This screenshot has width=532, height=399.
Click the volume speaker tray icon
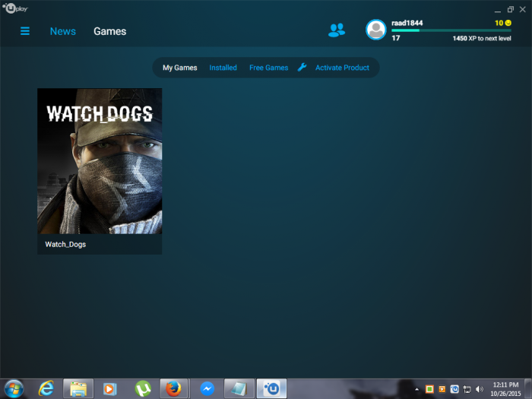click(479, 389)
